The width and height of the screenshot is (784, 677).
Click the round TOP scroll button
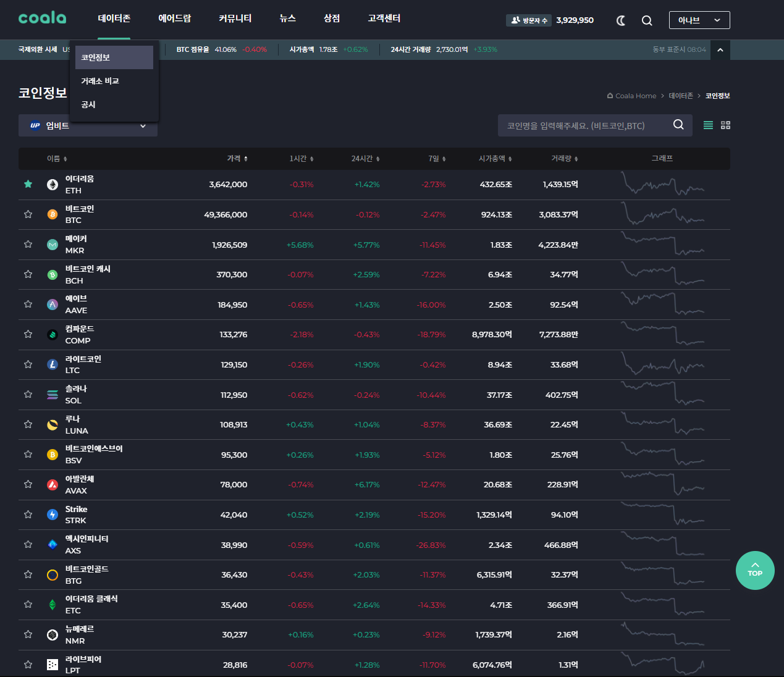pos(755,570)
